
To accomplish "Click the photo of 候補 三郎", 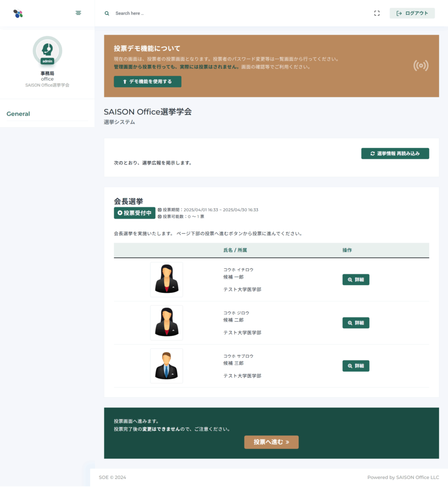I will coord(167,366).
